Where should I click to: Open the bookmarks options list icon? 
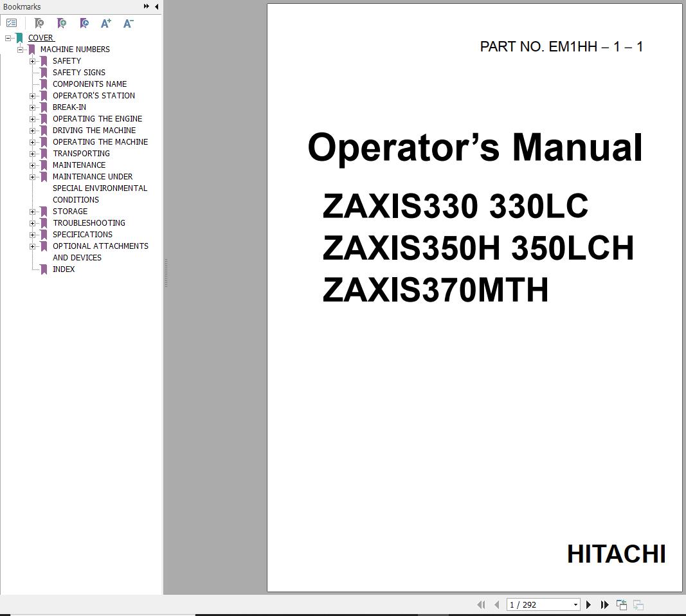(x=12, y=23)
